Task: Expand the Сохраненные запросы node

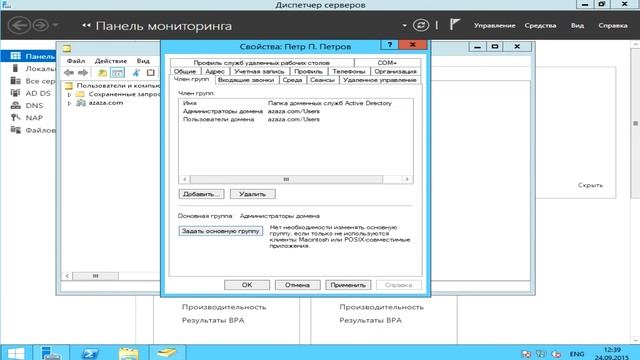Action: 69,94
